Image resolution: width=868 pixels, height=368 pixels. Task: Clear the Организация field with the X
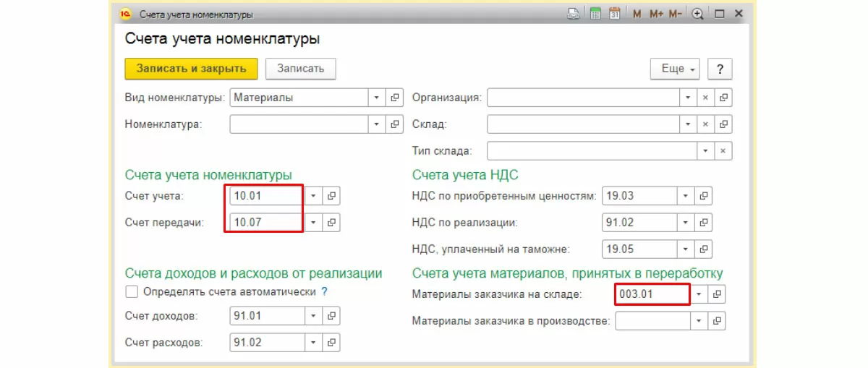pyautogui.click(x=706, y=98)
